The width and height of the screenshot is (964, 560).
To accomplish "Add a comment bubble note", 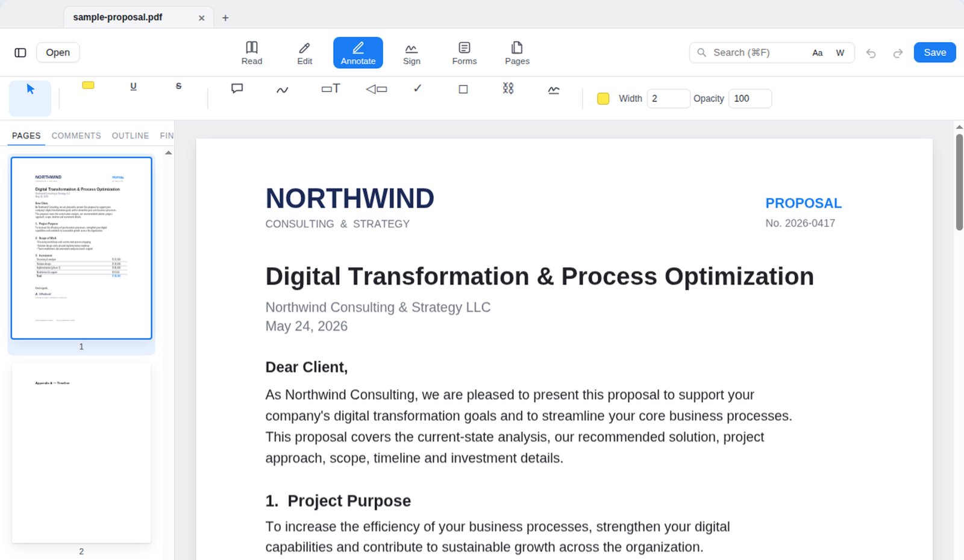I will [237, 89].
